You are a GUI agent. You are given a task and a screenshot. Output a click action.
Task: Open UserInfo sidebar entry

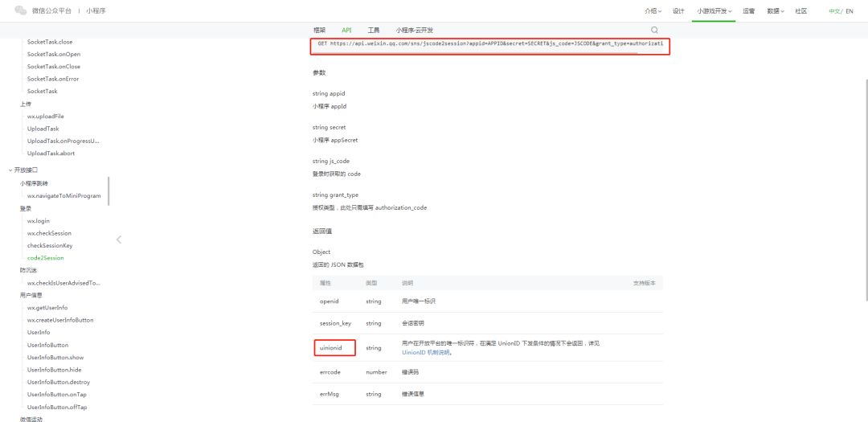click(39, 332)
